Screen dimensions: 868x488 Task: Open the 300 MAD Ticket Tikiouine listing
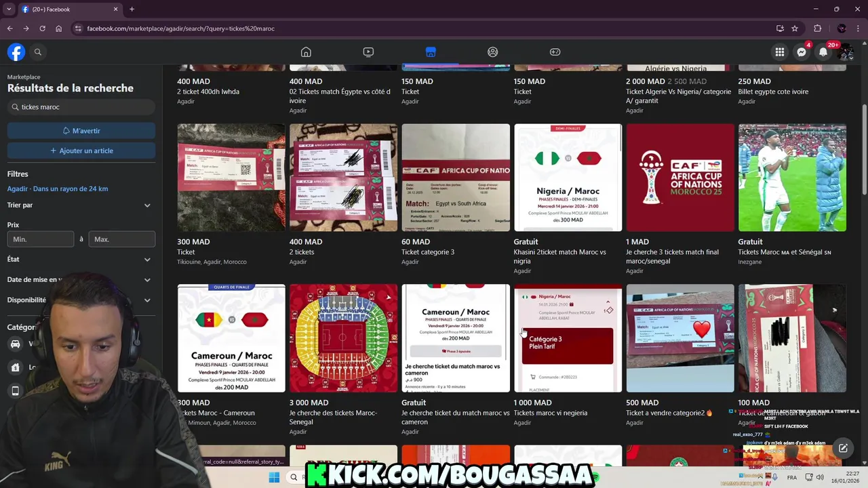point(231,178)
